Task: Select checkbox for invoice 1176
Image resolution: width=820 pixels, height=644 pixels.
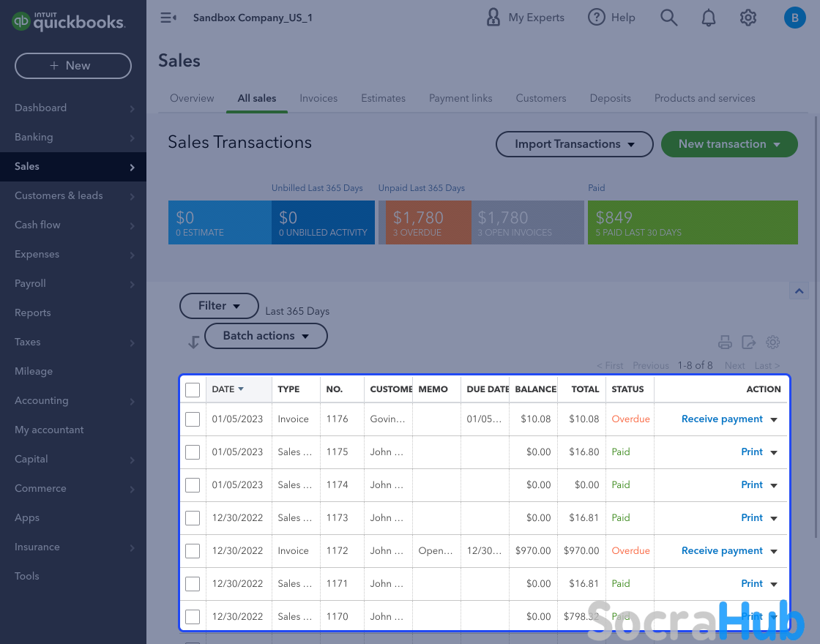Action: [193, 419]
